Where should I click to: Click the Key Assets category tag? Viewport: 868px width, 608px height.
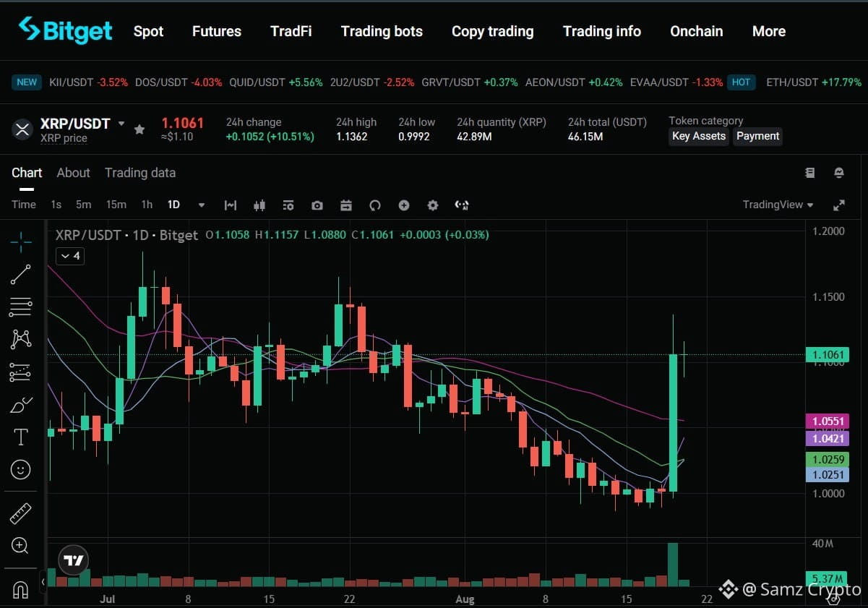698,136
